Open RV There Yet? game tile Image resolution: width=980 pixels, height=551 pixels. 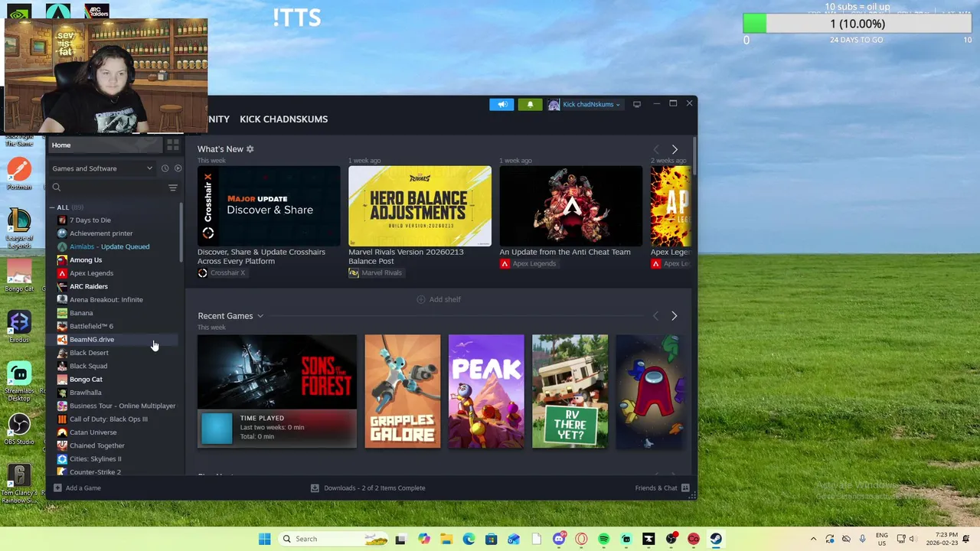click(x=570, y=391)
